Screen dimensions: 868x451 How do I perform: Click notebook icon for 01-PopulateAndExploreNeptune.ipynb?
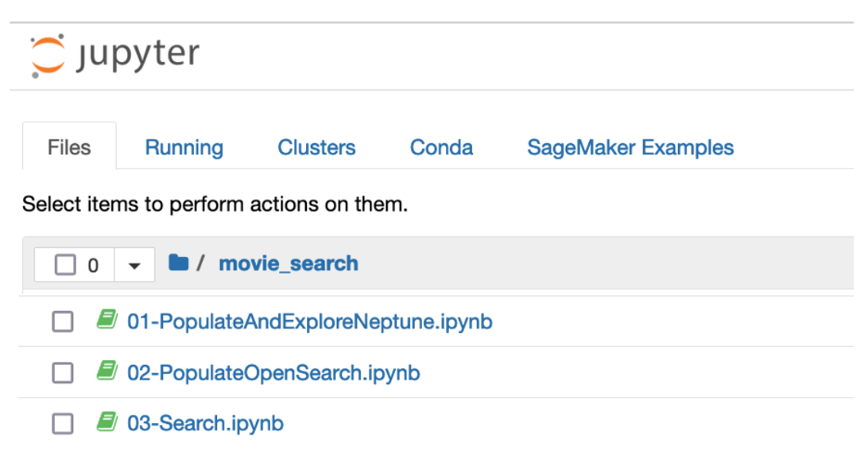pyautogui.click(x=108, y=319)
